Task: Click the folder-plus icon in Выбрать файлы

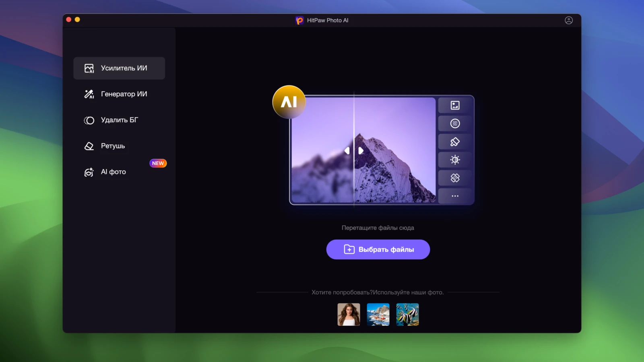Action: (x=349, y=250)
